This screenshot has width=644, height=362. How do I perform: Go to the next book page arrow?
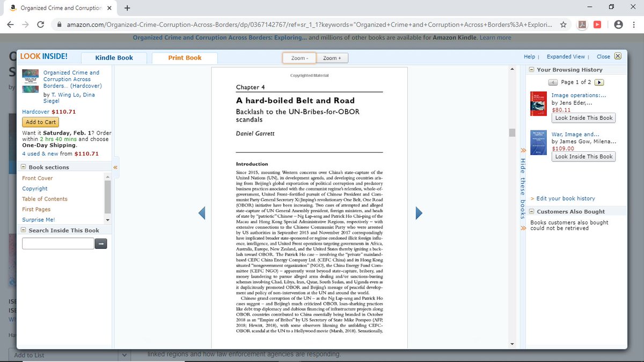[x=419, y=213]
